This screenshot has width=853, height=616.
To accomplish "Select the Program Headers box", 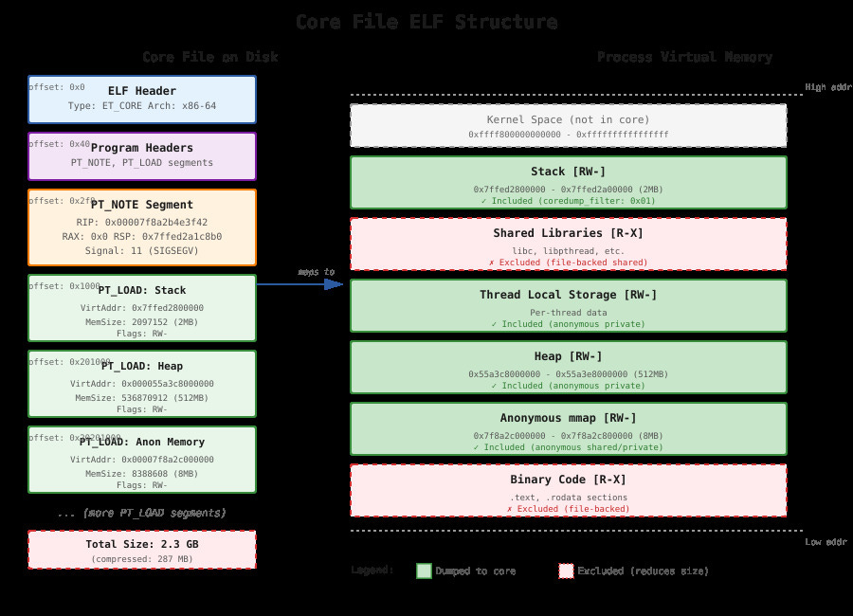I will coord(142,156).
